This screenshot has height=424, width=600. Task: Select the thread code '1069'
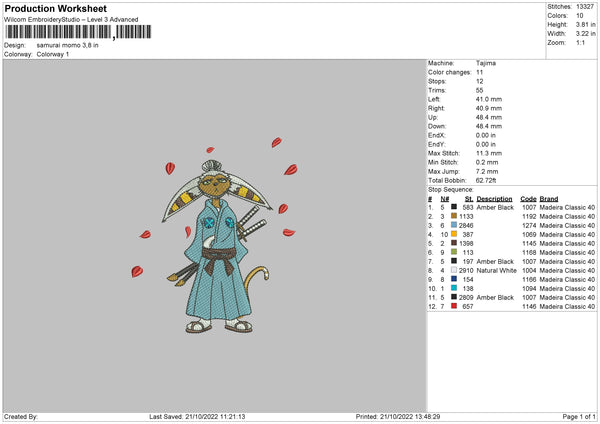(529, 235)
